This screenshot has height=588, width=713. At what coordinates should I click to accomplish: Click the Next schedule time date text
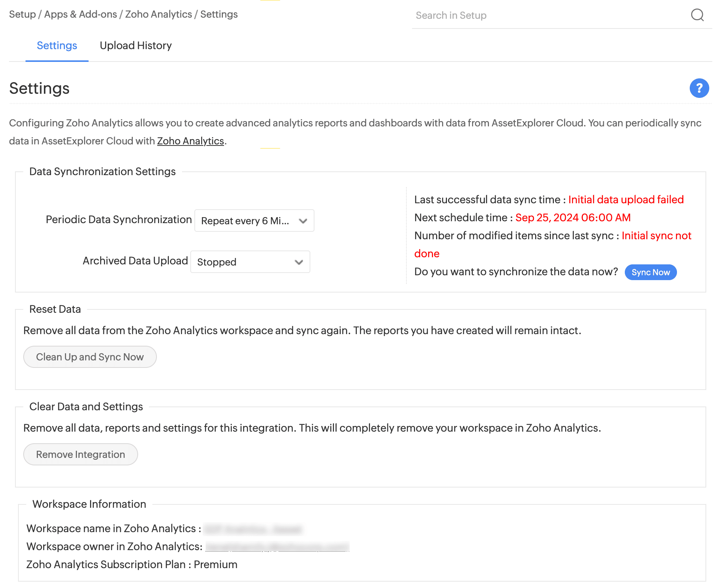pyautogui.click(x=573, y=217)
